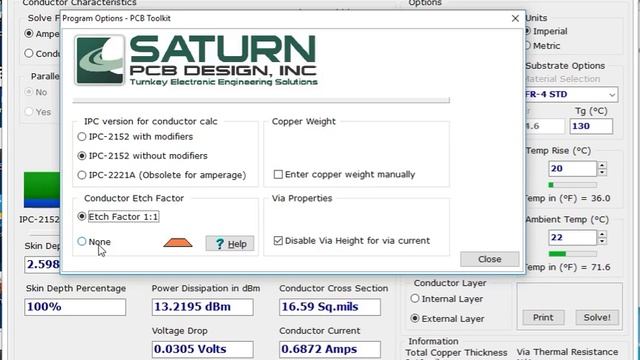The width and height of the screenshot is (640, 360).
Task: Click the Tg (°C) field showing 130
Action: click(x=591, y=126)
